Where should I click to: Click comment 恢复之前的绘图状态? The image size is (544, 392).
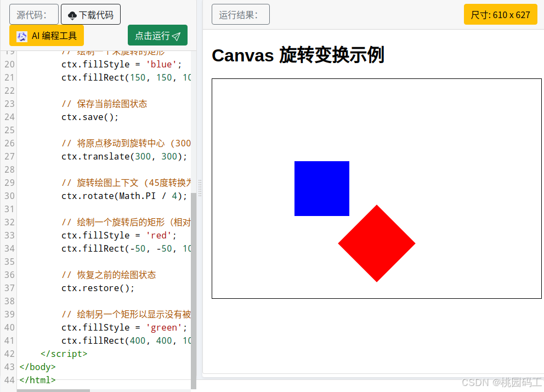pos(109,275)
